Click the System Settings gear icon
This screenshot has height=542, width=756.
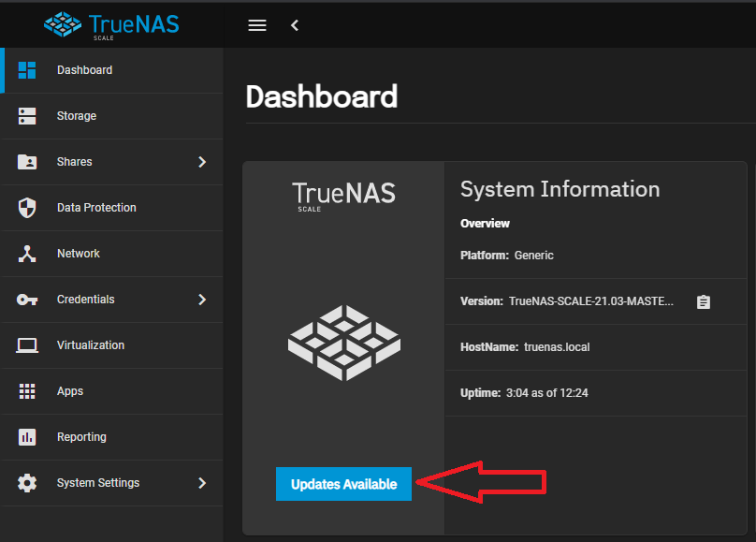point(27,483)
